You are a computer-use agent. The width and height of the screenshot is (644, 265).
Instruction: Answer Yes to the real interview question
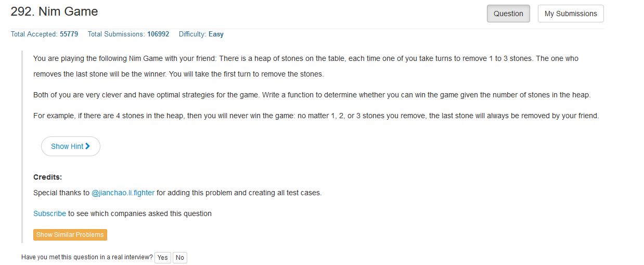(x=163, y=258)
